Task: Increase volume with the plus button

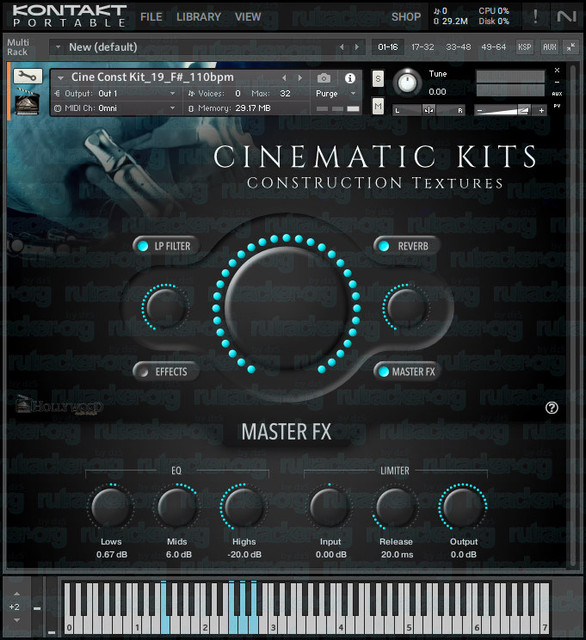Action: point(541,110)
